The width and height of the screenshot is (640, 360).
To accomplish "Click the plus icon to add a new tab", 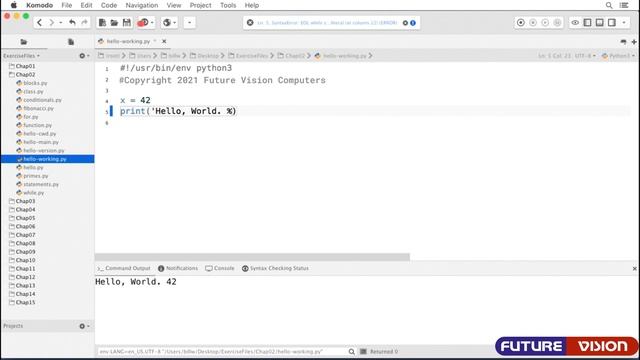I will coord(634,42).
